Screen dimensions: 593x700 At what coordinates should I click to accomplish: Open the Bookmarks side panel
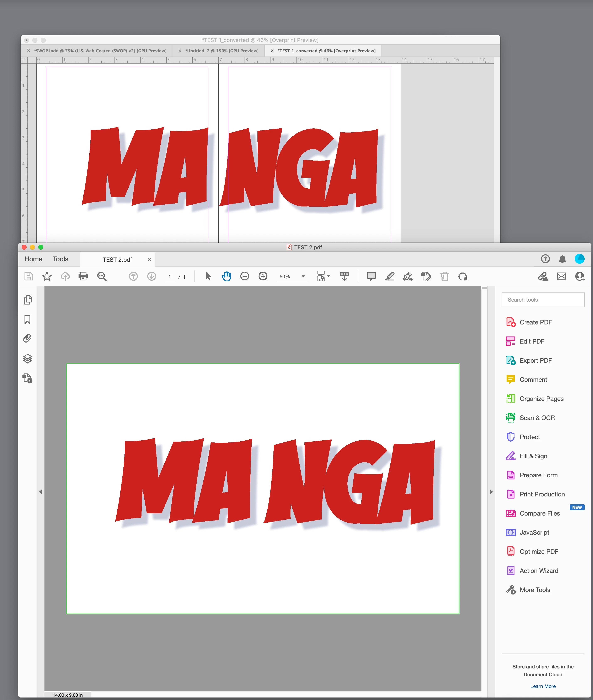pyautogui.click(x=28, y=319)
